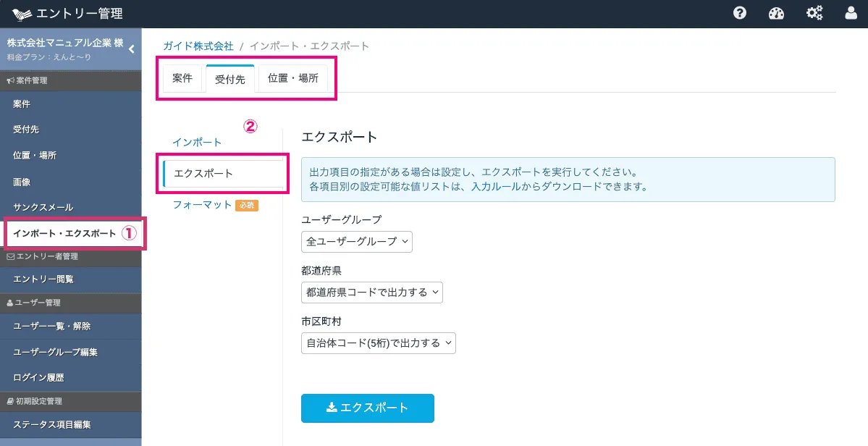Open the dashboard gauge icon
Image resolution: width=868 pixels, height=446 pixels.
click(x=777, y=13)
